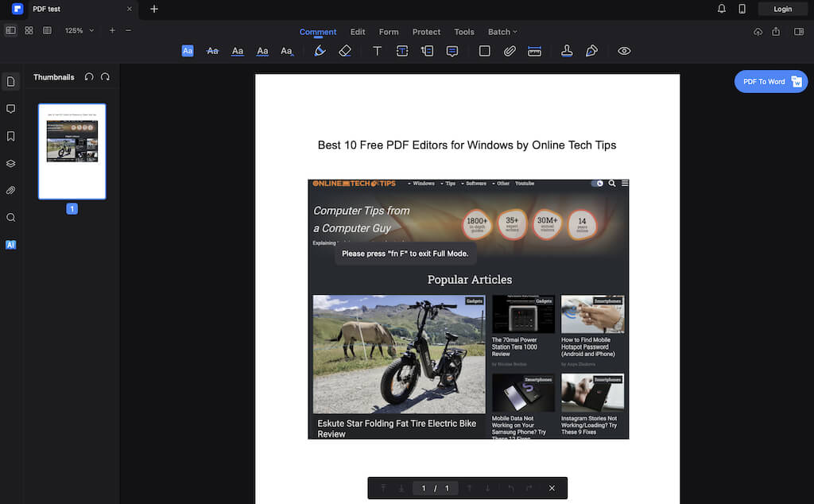Viewport: 814px width, 504px height.
Task: Open the layers panel in sidebar
Action: [x=11, y=163]
